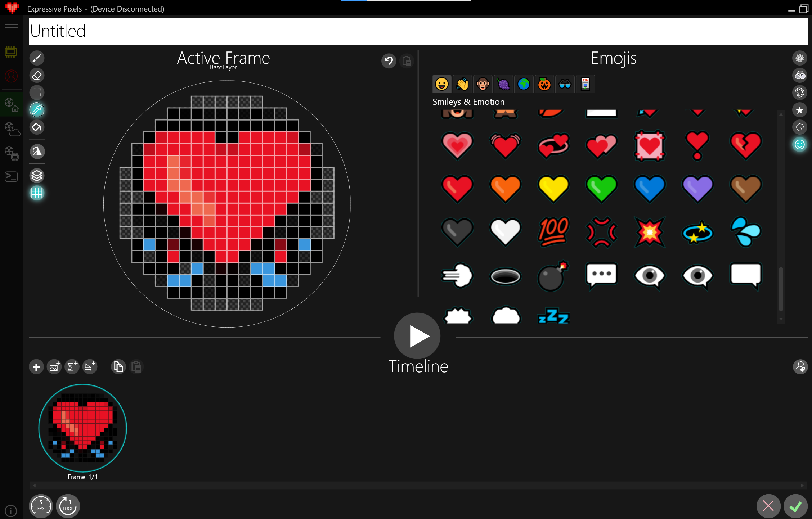Open the Favorites star panel
The width and height of the screenshot is (812, 519).
(800, 110)
